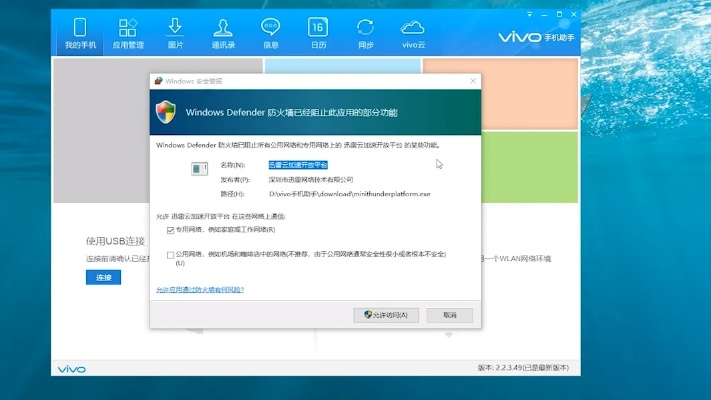711x400 pixels.
Task: Open 应用管理 app management tab
Action: (128, 33)
